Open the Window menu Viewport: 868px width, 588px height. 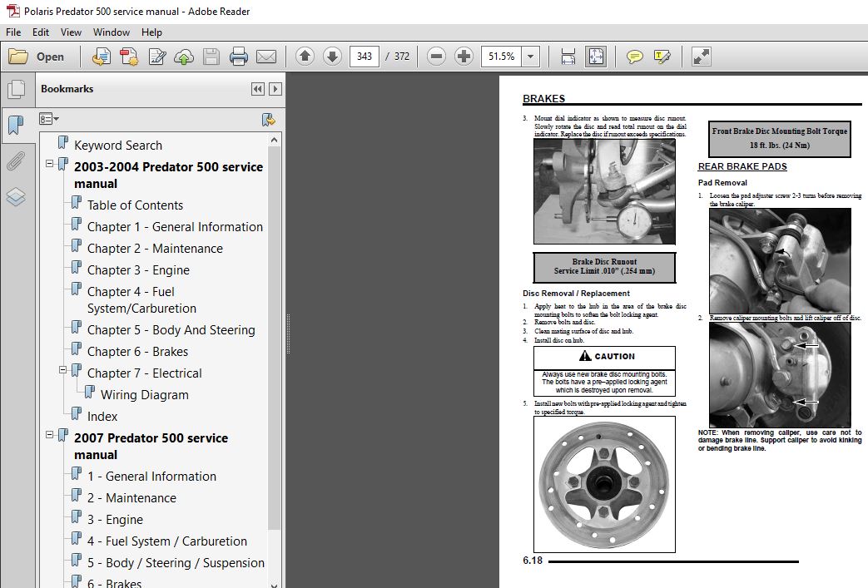pos(112,32)
